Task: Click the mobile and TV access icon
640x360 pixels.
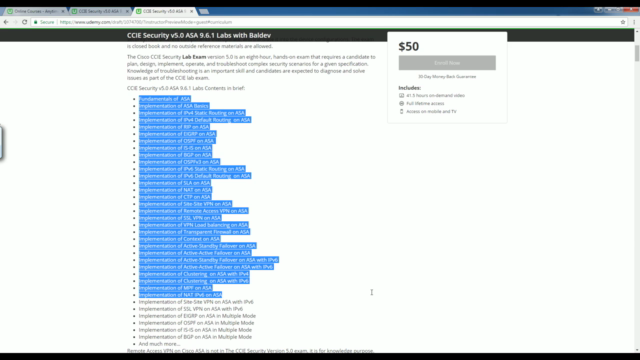Action: [401, 111]
